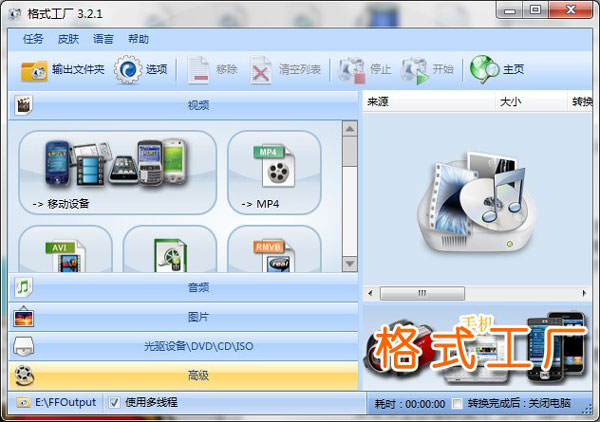Click the 选项 text label

(x=156, y=69)
